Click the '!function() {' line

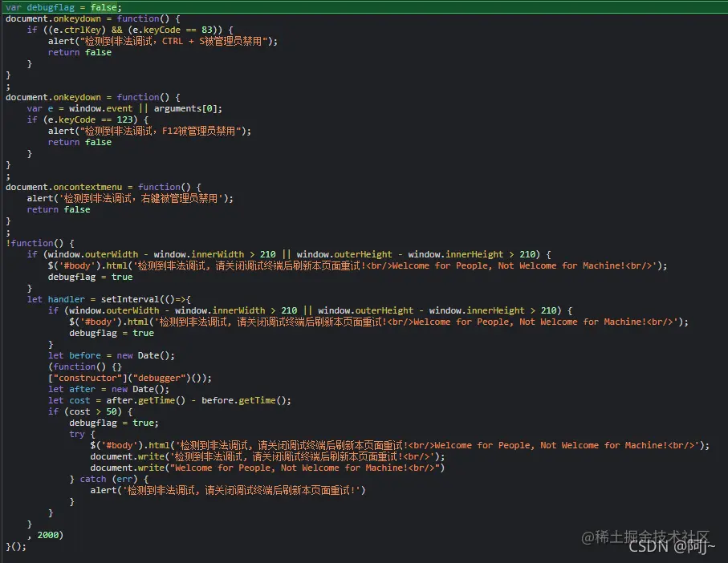[40, 244]
